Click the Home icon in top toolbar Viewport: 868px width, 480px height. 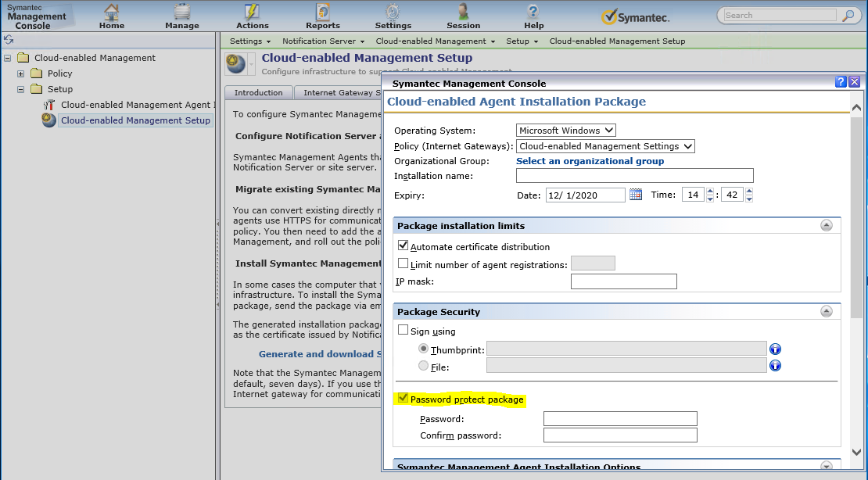112,14
